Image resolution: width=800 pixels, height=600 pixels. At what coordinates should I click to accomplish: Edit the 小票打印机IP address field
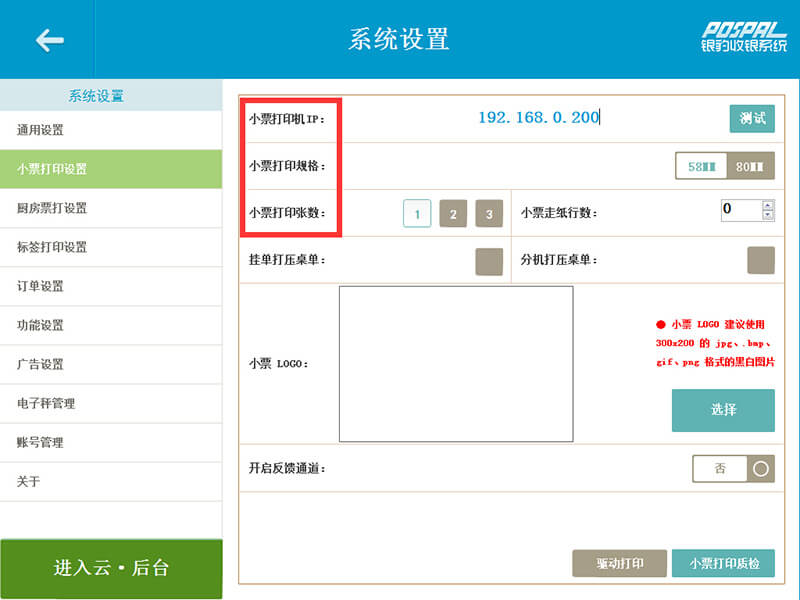click(538, 118)
